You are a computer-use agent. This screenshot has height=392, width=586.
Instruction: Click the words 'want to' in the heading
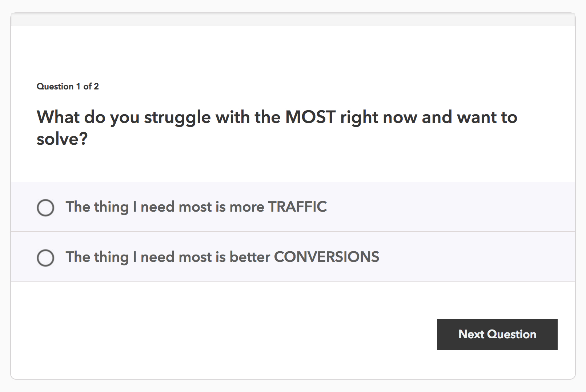click(x=487, y=117)
